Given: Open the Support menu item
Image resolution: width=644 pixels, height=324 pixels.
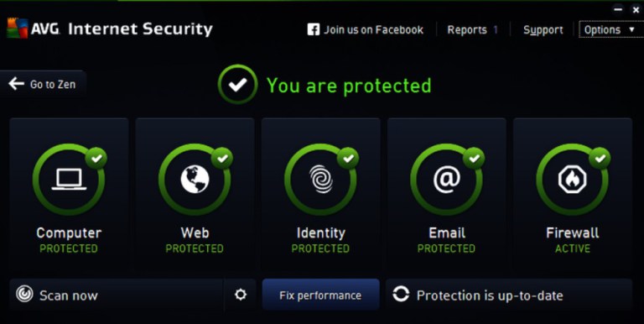Looking at the screenshot, I should 543,30.
